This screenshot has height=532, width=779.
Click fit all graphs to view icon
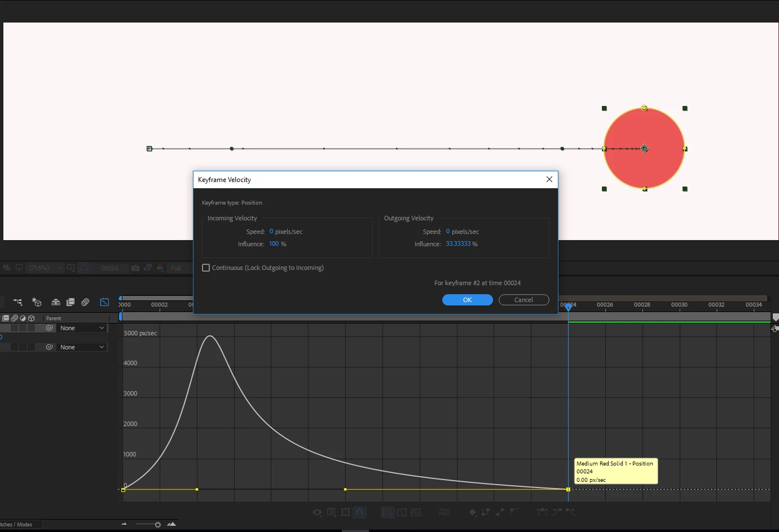click(x=416, y=512)
